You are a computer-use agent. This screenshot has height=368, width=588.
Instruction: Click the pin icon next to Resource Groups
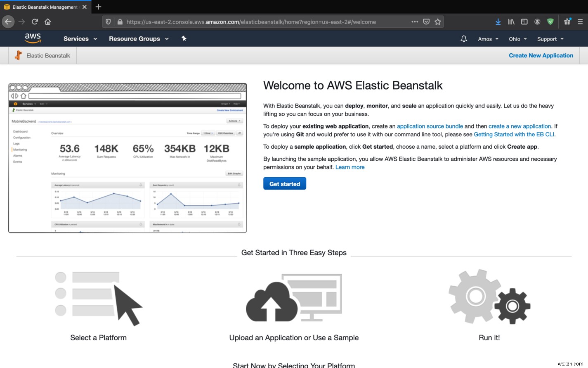[184, 38]
